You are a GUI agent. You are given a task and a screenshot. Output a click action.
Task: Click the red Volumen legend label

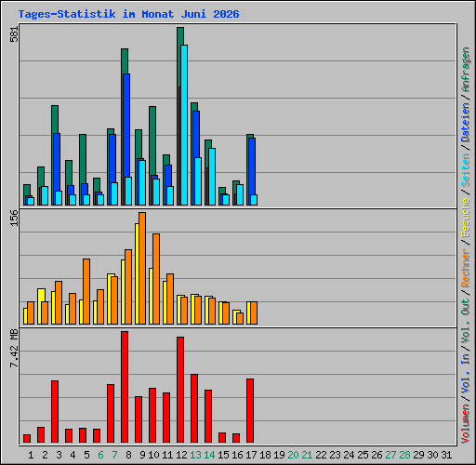click(466, 423)
